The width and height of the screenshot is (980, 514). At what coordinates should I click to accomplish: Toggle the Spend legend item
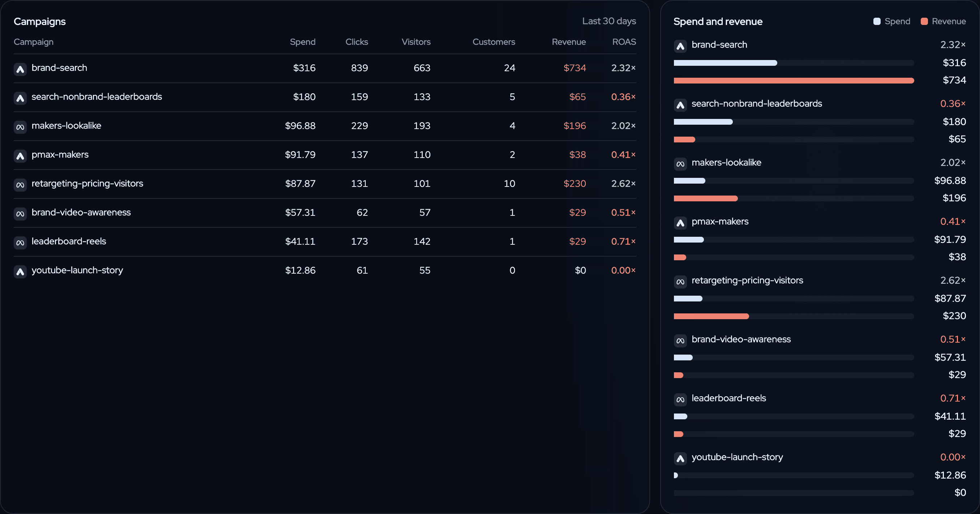[892, 21]
